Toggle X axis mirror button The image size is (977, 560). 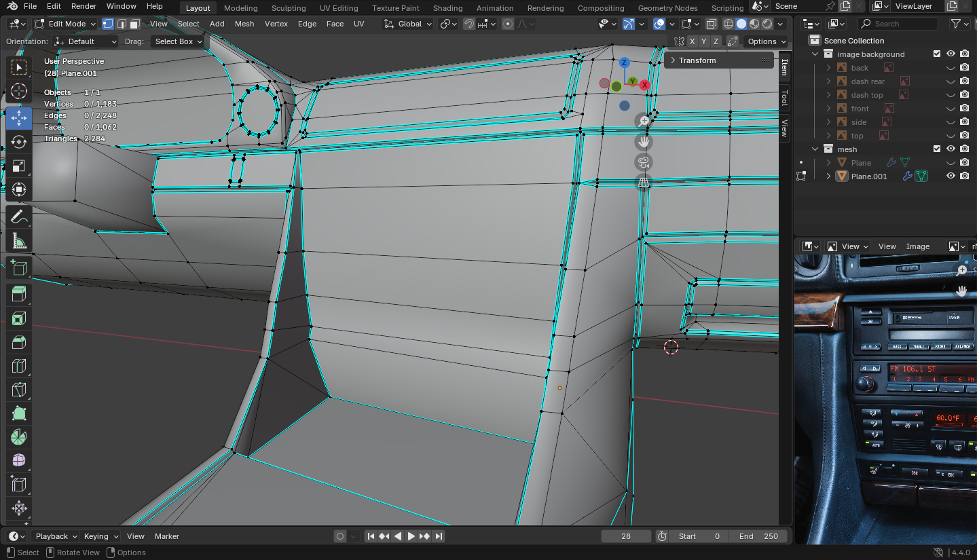pyautogui.click(x=692, y=41)
